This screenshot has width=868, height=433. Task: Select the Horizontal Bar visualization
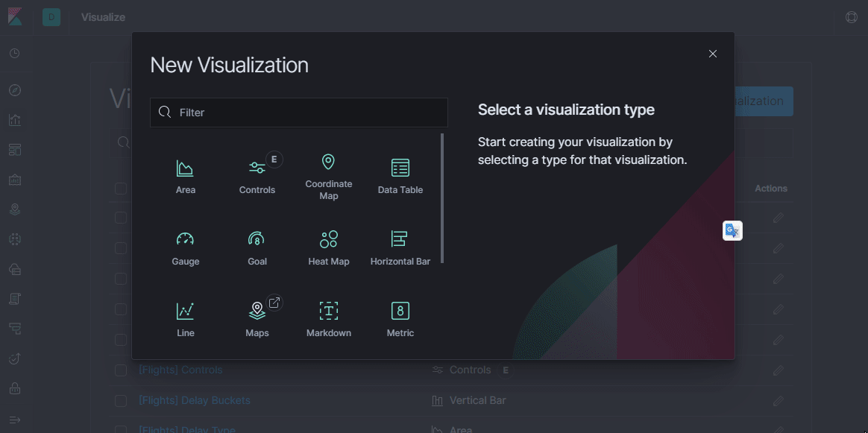(400, 248)
